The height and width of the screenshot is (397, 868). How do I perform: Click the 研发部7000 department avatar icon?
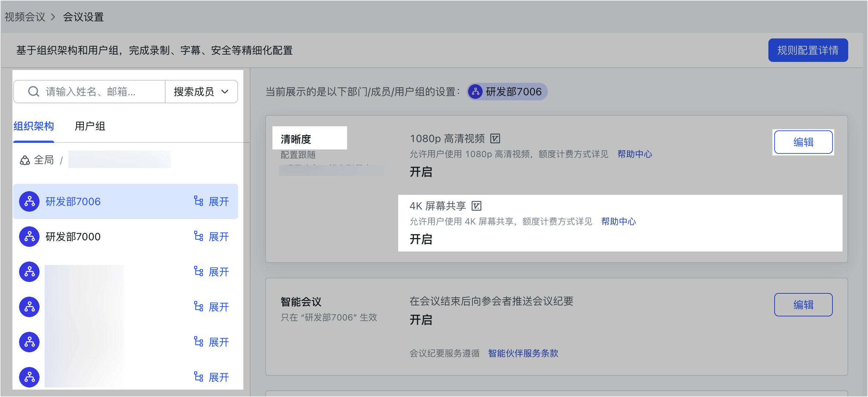[29, 237]
